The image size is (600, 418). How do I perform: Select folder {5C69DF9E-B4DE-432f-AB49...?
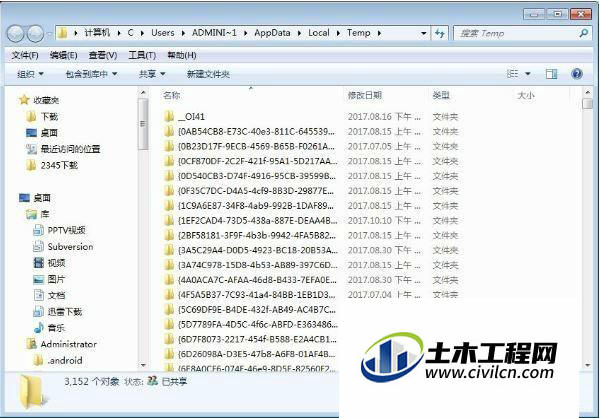point(256,309)
